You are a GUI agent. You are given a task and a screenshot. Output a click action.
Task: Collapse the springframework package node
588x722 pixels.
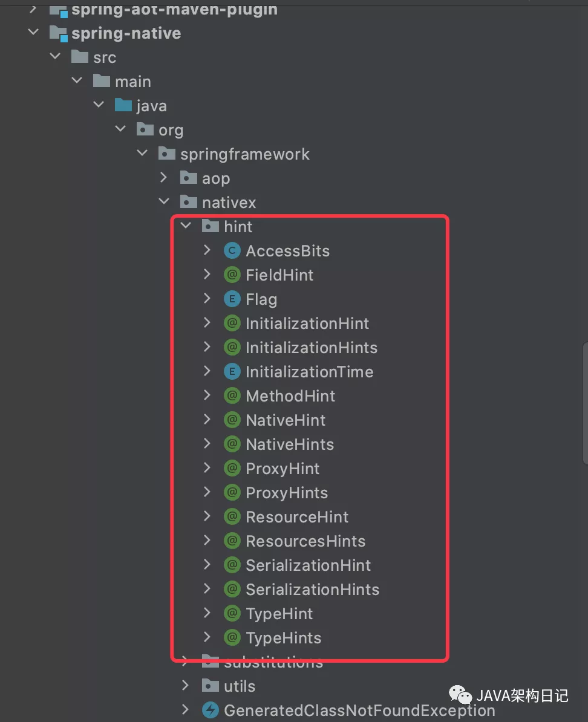pos(142,153)
